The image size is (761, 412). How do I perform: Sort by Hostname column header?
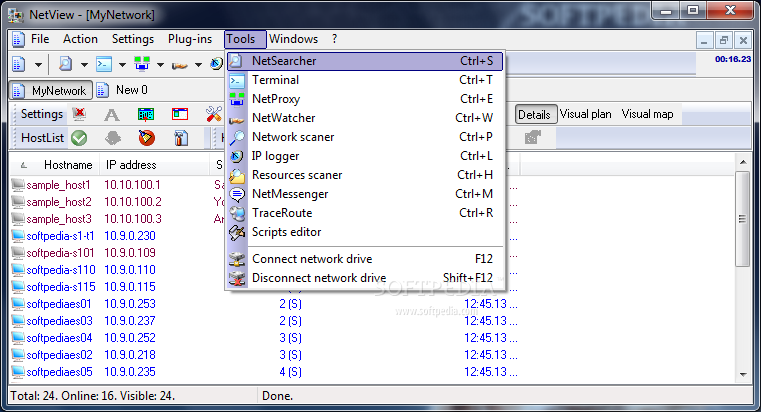pos(55,165)
